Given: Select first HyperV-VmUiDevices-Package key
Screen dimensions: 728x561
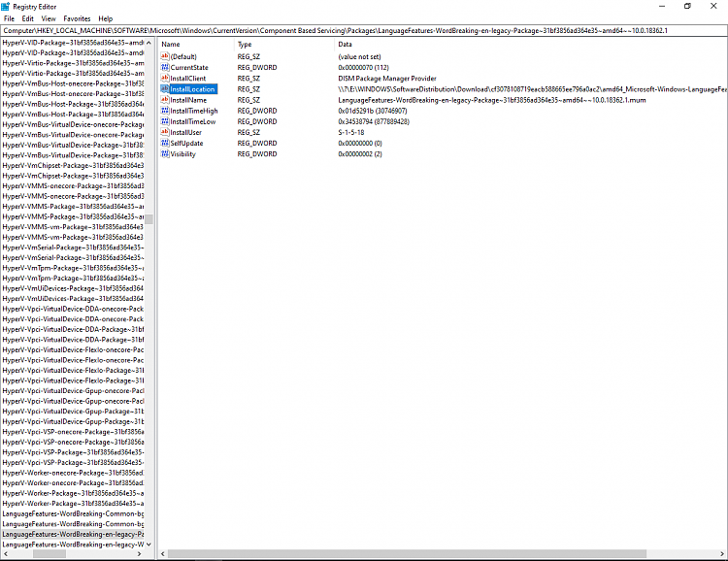Looking at the screenshot, I should coord(73,288).
